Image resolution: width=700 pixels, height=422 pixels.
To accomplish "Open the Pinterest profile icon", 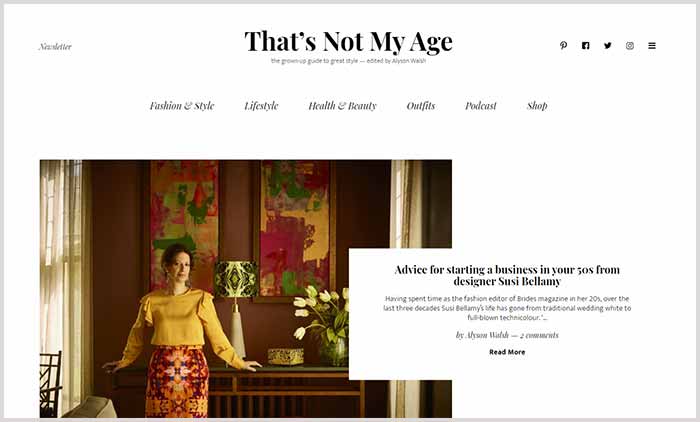I will point(563,46).
